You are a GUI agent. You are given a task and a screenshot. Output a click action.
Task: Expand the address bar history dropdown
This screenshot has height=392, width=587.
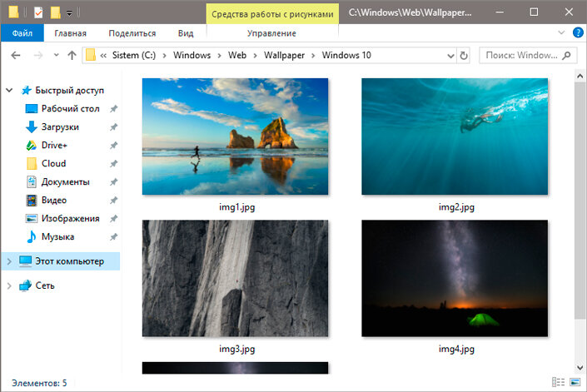pos(450,56)
